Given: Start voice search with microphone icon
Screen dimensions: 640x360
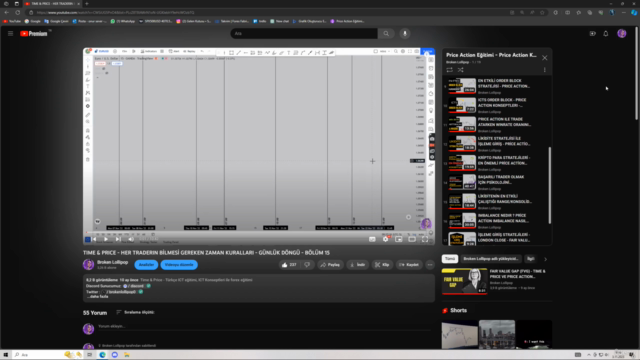Looking at the screenshot, I should [x=405, y=33].
